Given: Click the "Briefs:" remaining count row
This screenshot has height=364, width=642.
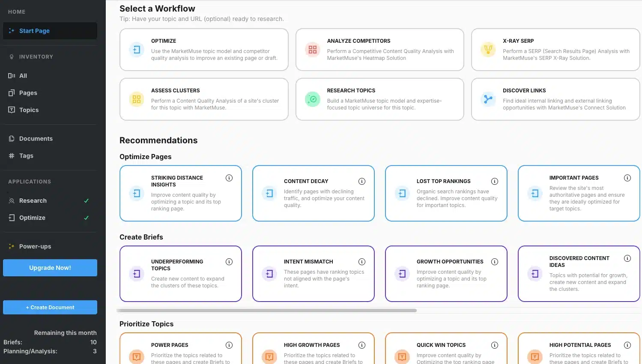Looking at the screenshot, I should 50,342.
